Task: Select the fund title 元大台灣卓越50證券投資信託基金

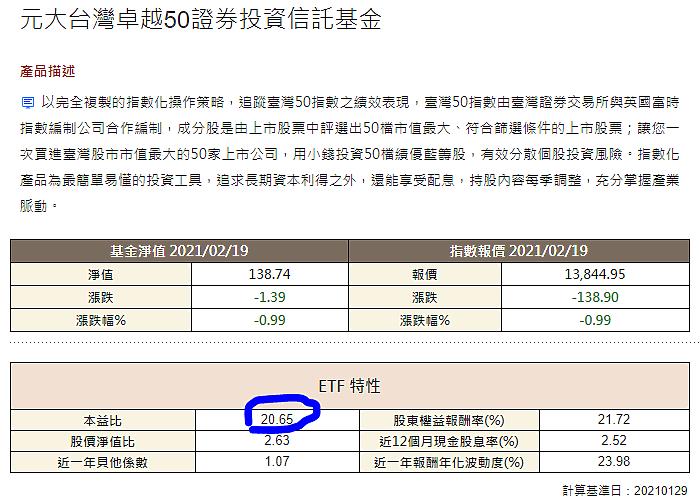Action: click(x=200, y=20)
